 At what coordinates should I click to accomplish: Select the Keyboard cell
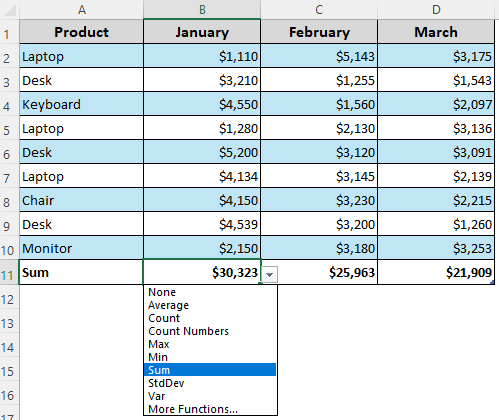[82, 104]
